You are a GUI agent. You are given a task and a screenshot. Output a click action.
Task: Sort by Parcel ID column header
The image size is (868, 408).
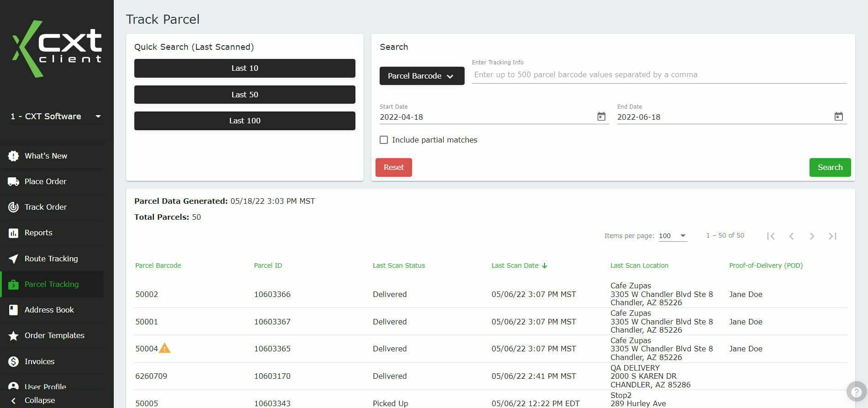coord(268,265)
